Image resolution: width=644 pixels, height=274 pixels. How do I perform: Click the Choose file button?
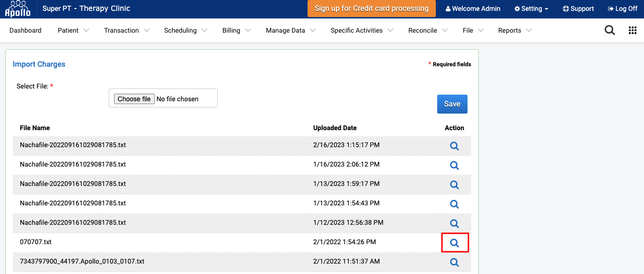point(134,99)
